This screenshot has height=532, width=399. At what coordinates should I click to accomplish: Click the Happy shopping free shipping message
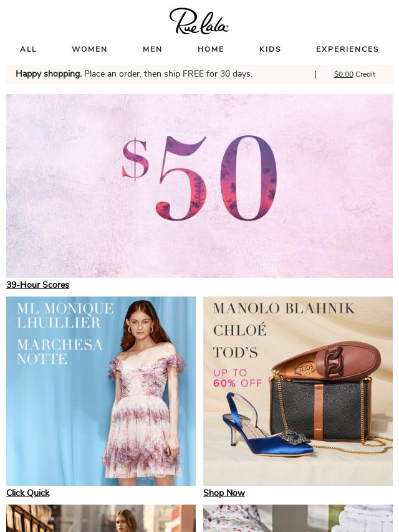pyautogui.click(x=134, y=74)
